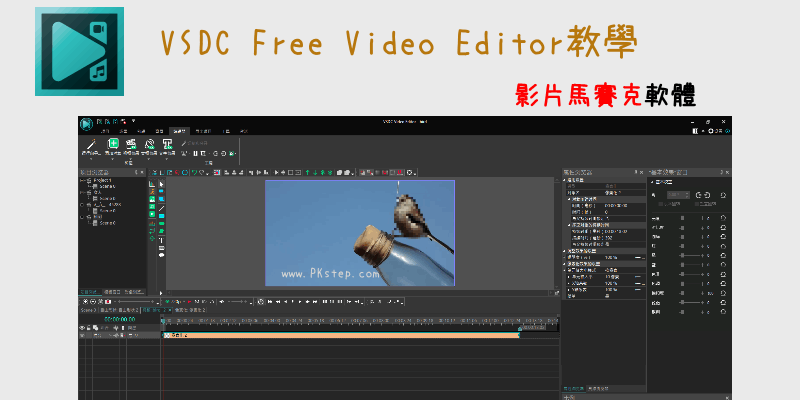Screen dimensions: 800x400
Task: Toggle auto-hide pin on Properties window
Action: (636, 172)
